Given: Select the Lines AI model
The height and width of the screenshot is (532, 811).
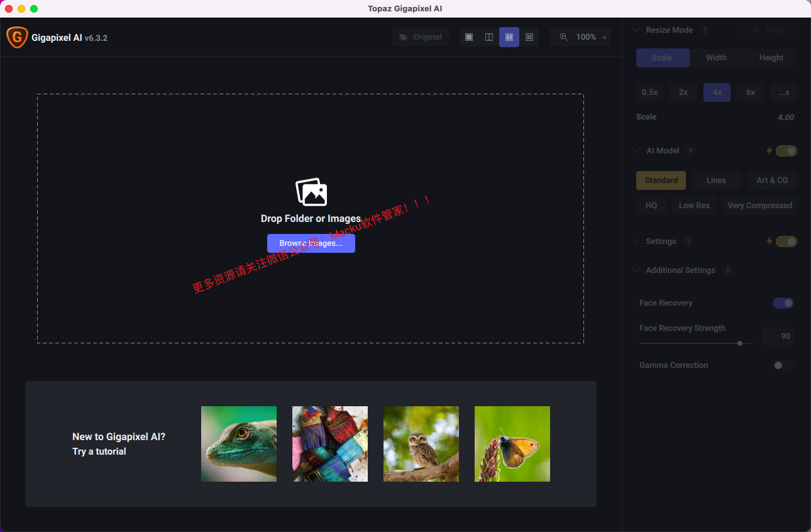Looking at the screenshot, I should click(716, 180).
